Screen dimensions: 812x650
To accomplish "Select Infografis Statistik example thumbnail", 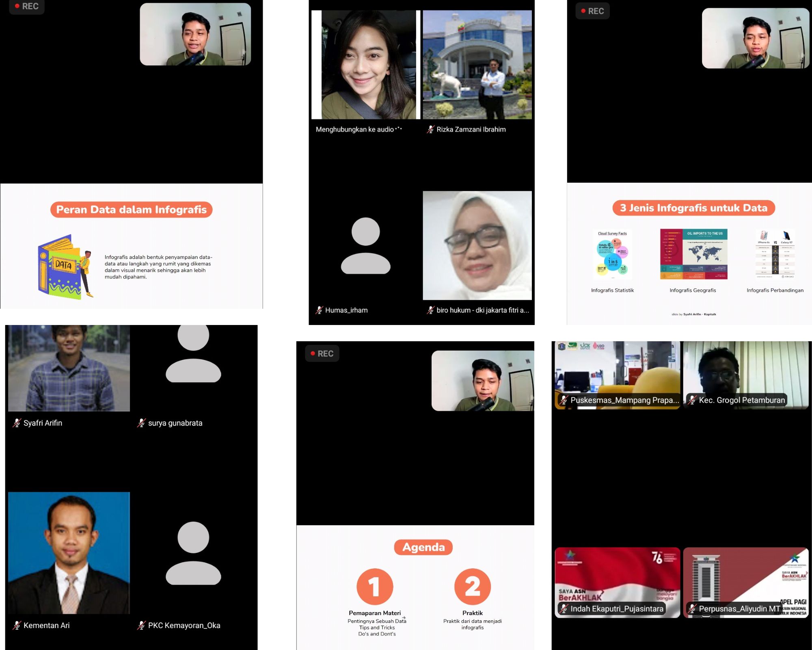I will [612, 255].
